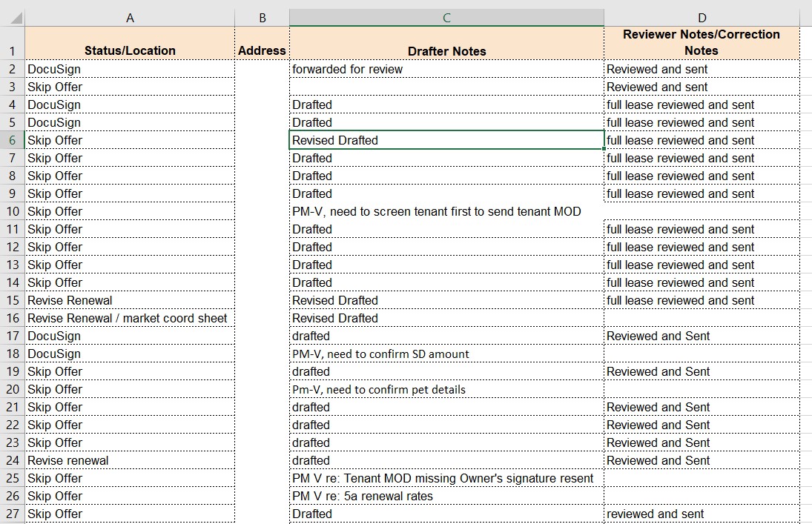Select DocuSign cell in row 18
The image size is (812, 524).
pyautogui.click(x=130, y=354)
